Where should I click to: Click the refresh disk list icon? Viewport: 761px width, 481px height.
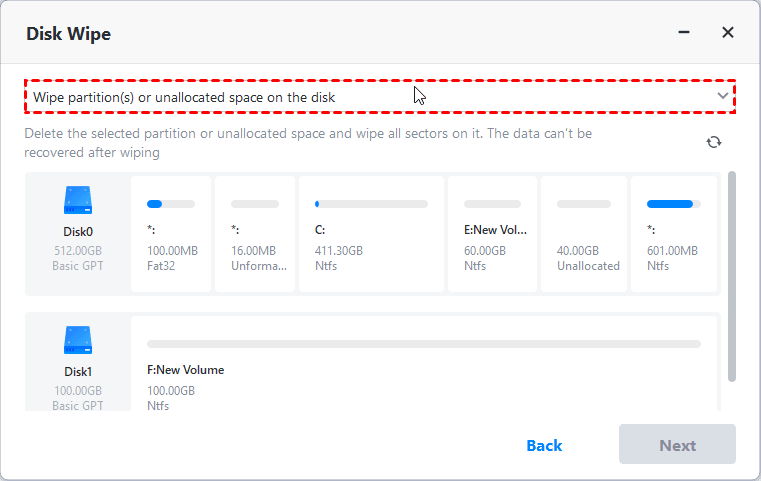tap(713, 142)
